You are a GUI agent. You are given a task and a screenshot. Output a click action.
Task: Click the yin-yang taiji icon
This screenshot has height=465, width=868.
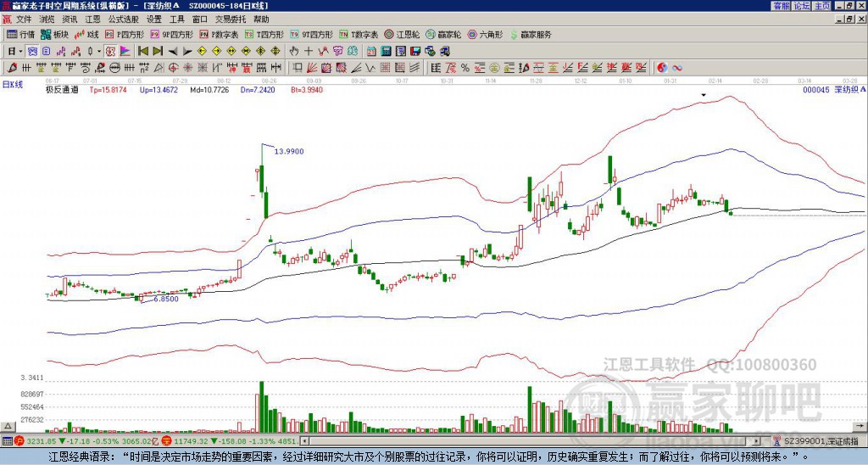point(661,67)
